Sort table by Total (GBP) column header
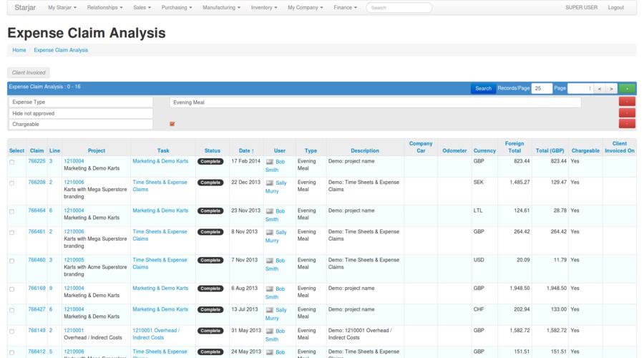Screen dimensions: 644x358 (x=550, y=151)
